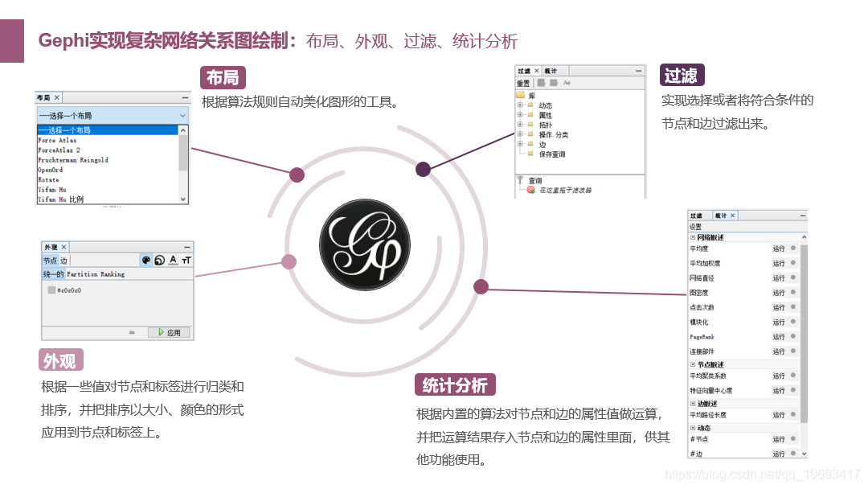Open the 选择一个布局 layout dropdown
The image size is (868, 489).
pos(113,115)
